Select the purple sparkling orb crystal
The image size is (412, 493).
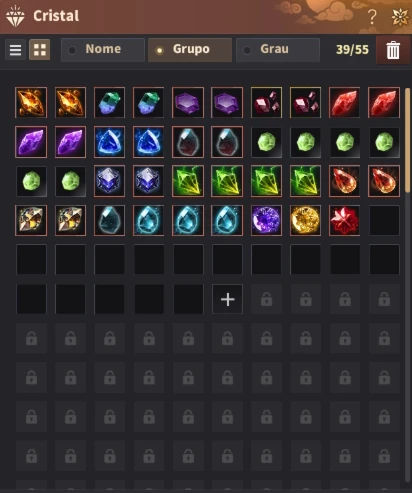[266, 220]
